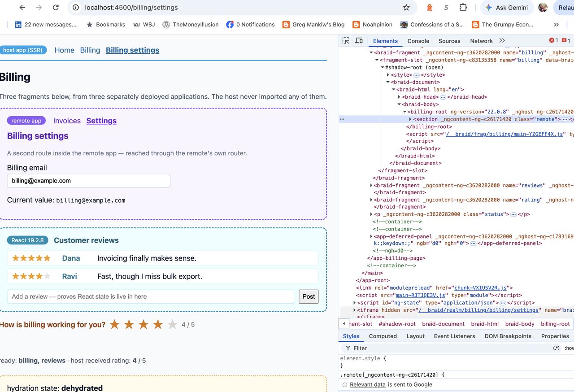Viewport: 574px width, 392px height.
Task: Collapse the braid-document node
Action: (388, 82)
